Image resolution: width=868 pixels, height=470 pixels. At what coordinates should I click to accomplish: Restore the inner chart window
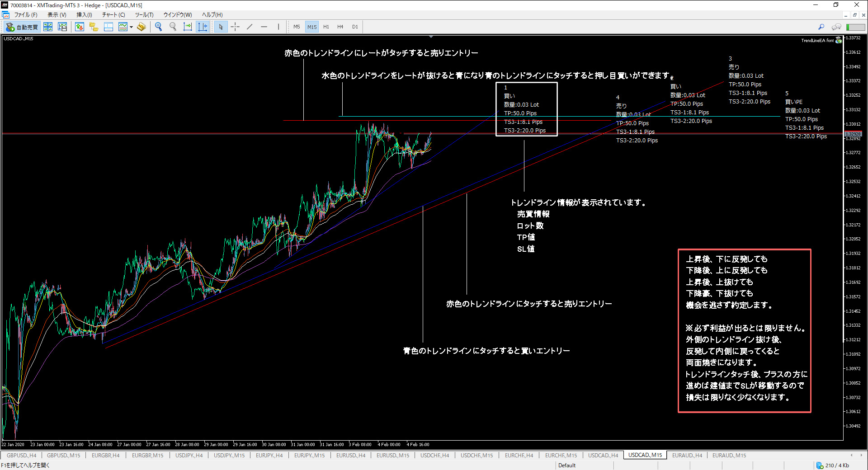tap(854, 15)
